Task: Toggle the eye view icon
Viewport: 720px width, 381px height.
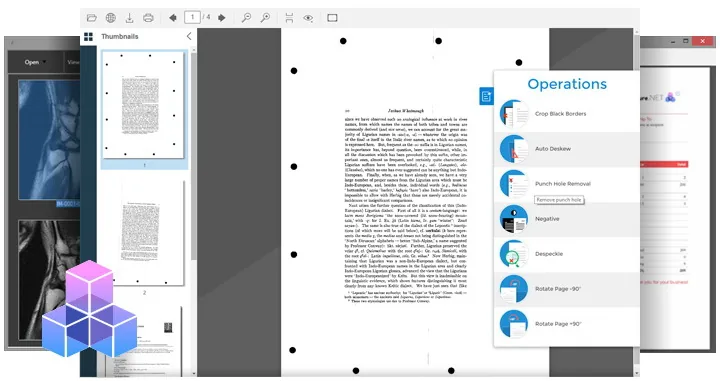Action: tap(308, 18)
